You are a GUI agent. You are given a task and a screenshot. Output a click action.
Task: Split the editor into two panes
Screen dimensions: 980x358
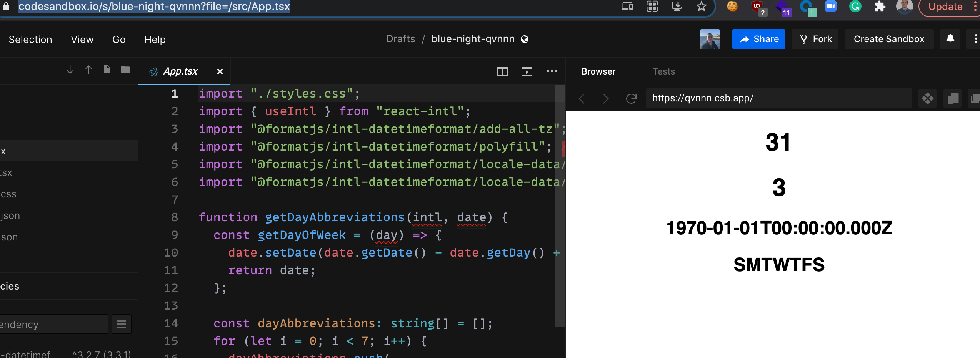(502, 71)
